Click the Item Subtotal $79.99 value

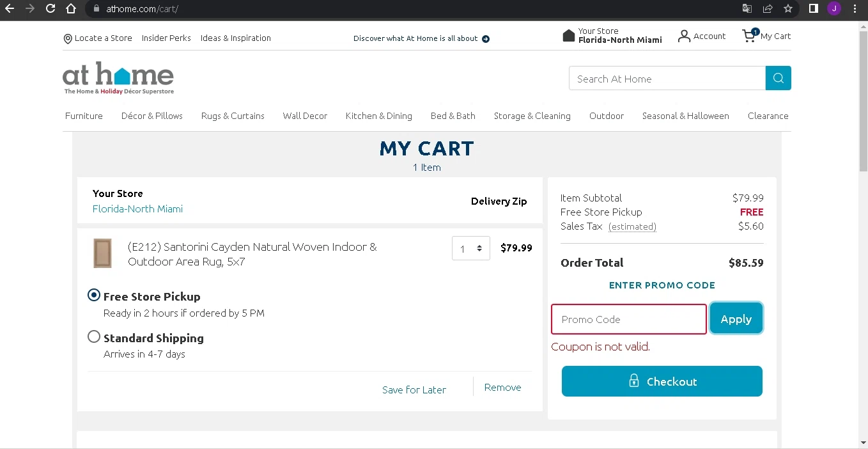[x=748, y=198]
